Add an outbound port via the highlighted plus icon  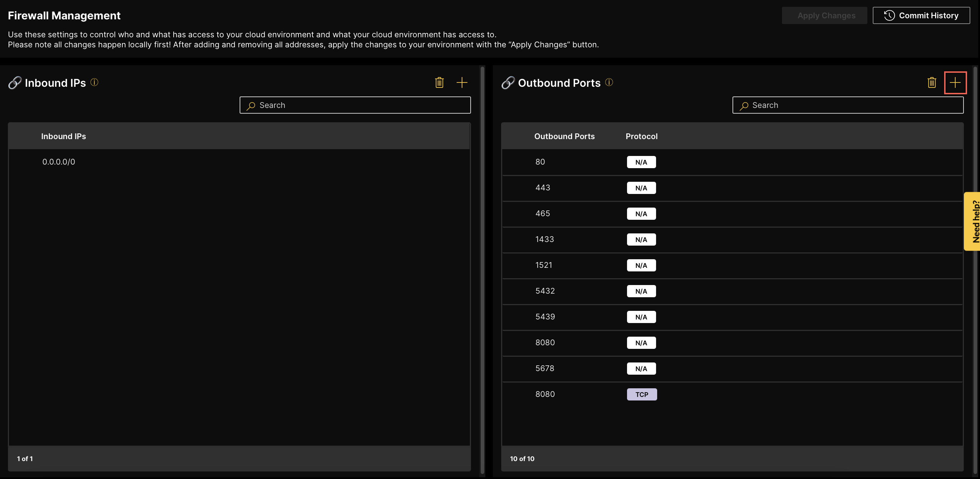[956, 82]
